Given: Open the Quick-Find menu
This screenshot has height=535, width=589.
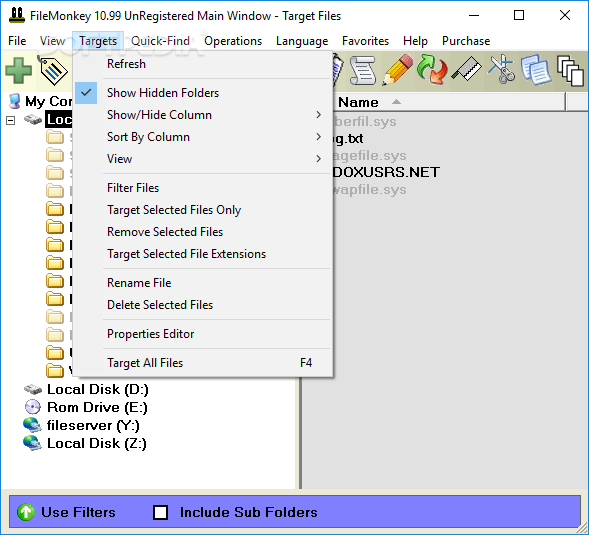Looking at the screenshot, I should 160,41.
